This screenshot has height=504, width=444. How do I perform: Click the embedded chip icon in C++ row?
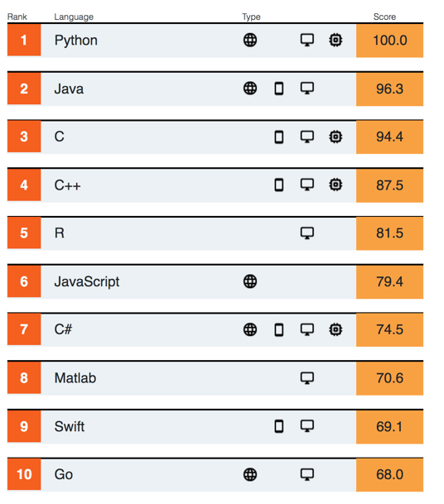pos(335,185)
